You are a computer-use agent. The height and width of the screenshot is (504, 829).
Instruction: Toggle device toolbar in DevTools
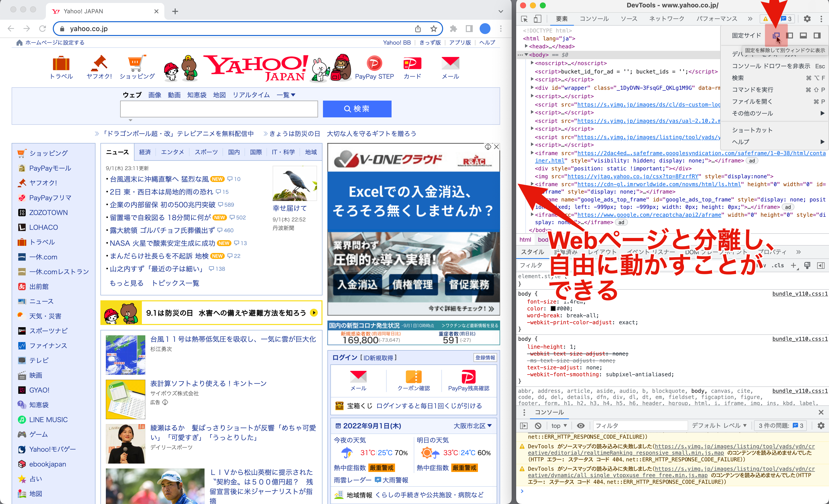[x=537, y=19]
